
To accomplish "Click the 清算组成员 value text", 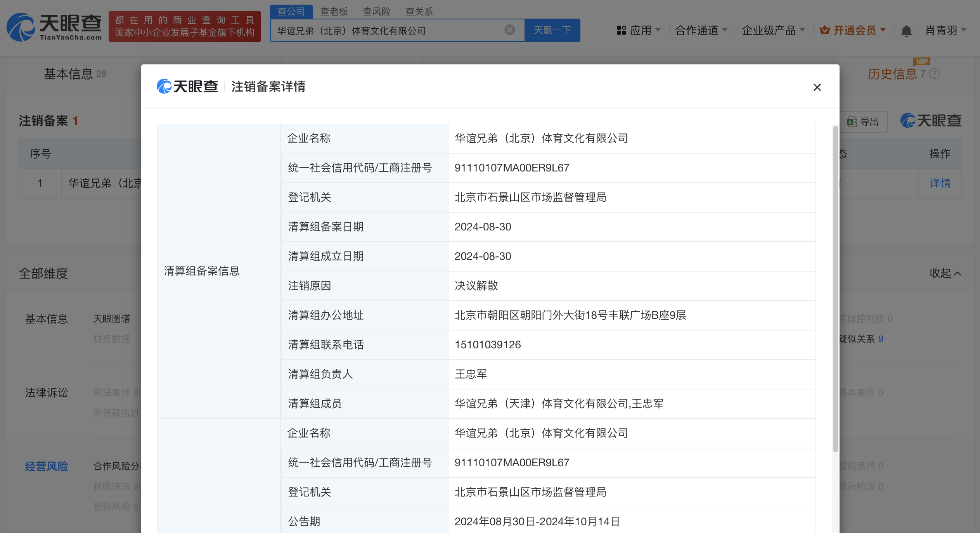I will [559, 403].
